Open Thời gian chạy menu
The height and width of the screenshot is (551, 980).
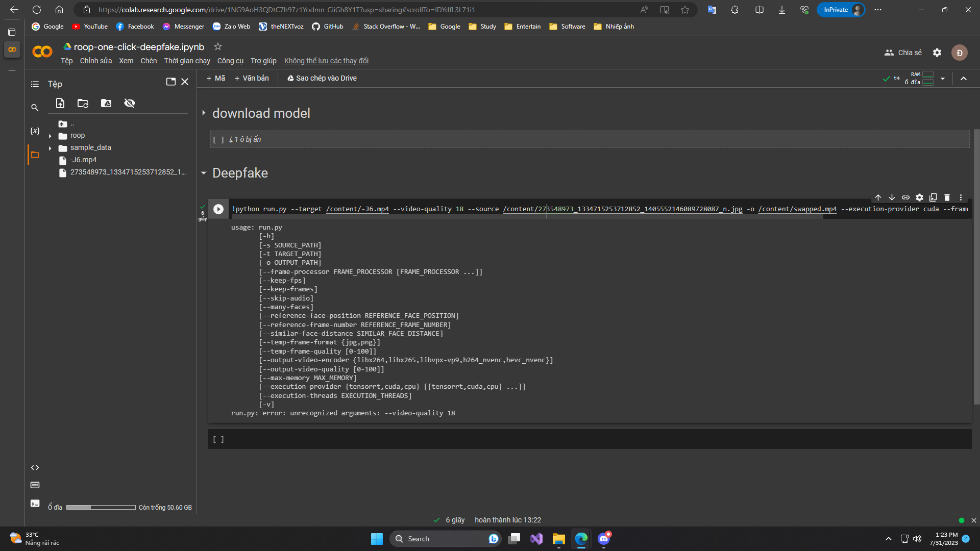coord(187,61)
